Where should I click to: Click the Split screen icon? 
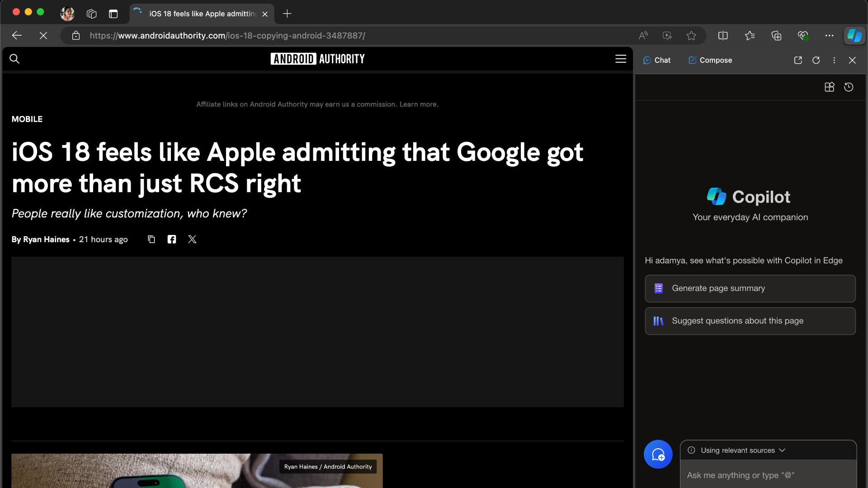723,35
